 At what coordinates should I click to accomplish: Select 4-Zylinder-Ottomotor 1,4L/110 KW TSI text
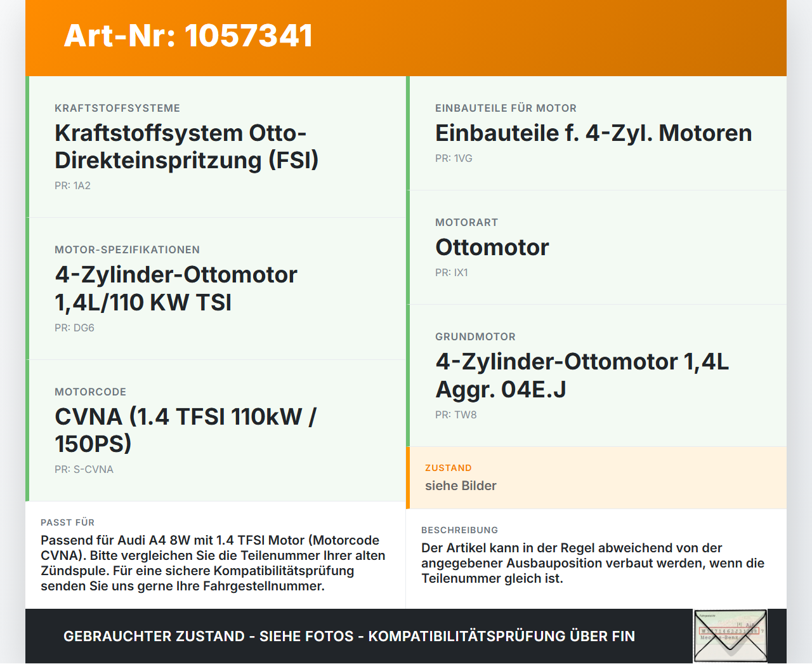click(x=176, y=288)
